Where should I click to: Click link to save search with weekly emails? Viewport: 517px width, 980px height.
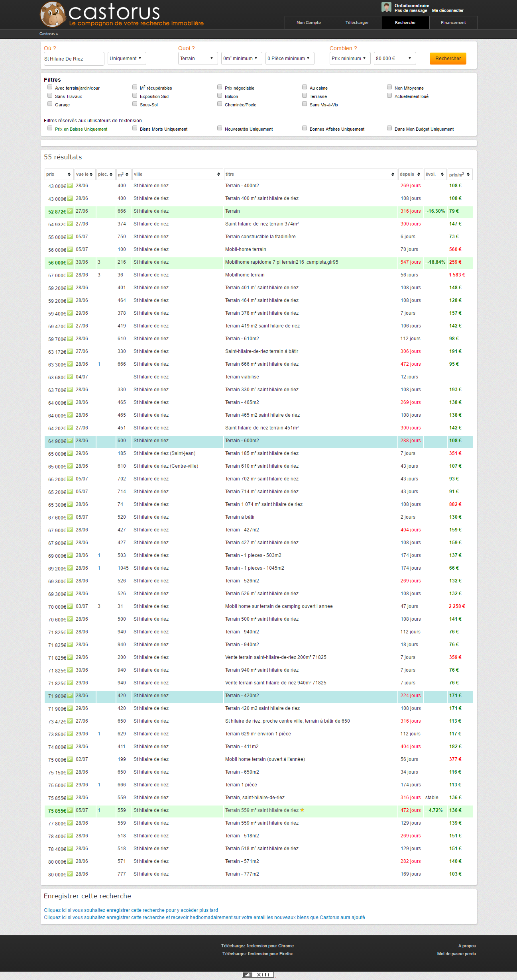pos(204,917)
